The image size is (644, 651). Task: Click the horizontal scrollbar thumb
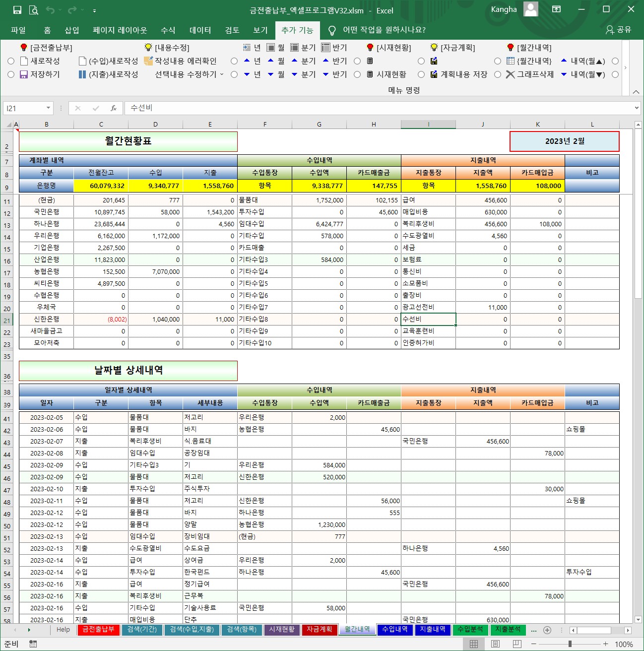(x=593, y=630)
